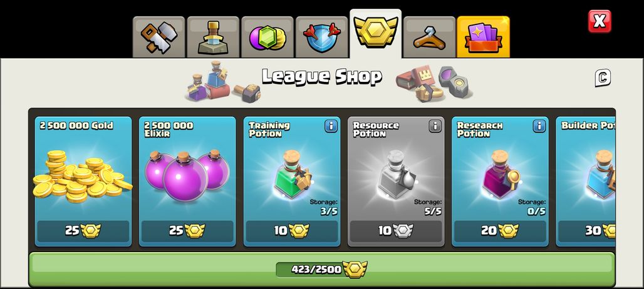The width and height of the screenshot is (644, 289).
Task: Close the shop with the red X
Action: click(600, 21)
